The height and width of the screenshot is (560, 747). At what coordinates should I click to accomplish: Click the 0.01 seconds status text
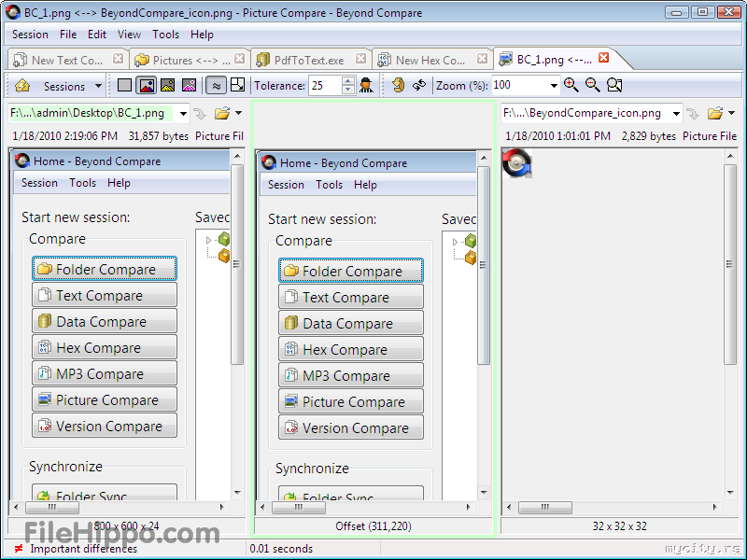click(x=281, y=549)
